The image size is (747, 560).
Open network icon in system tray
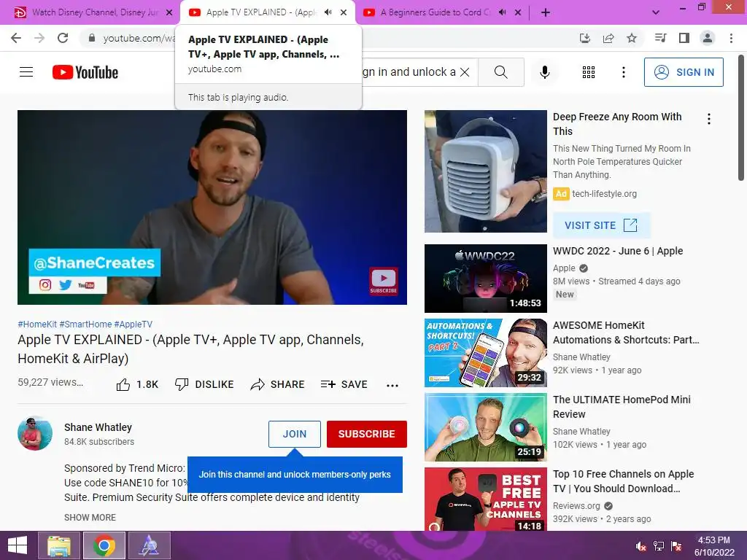click(659, 546)
